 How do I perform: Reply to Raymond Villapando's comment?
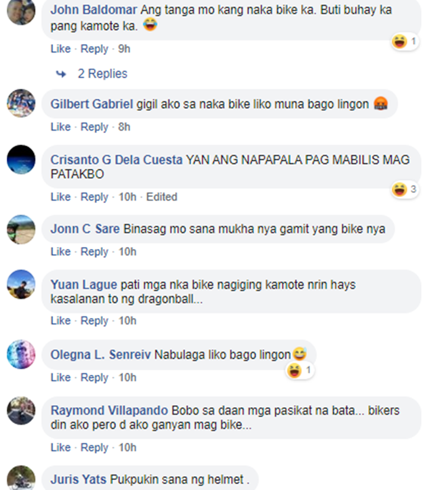[x=94, y=448]
